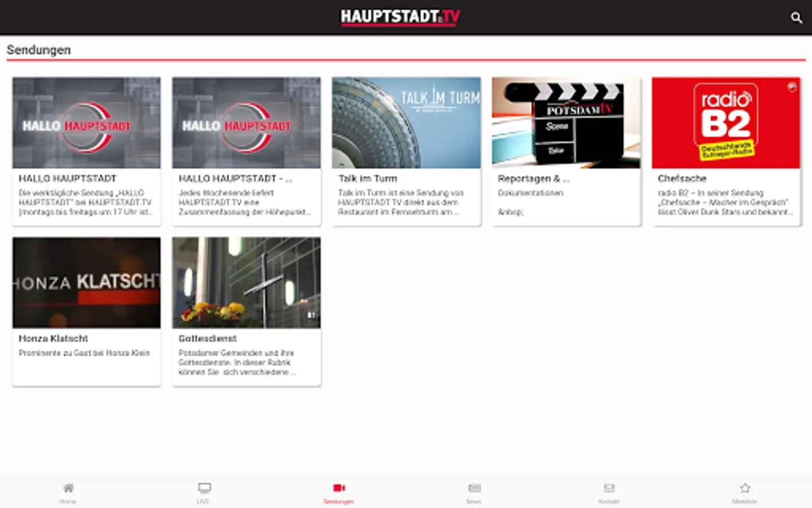This screenshot has height=508, width=812.
Task: Switch to the LIVE tab
Action: coord(204,493)
